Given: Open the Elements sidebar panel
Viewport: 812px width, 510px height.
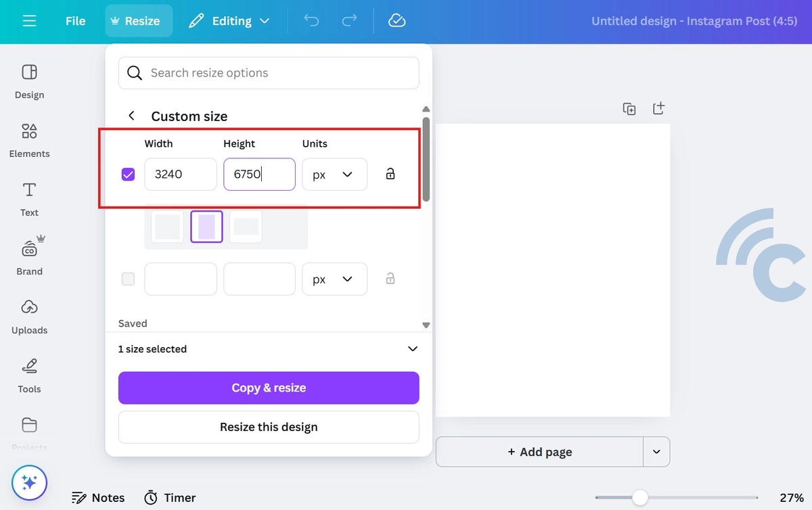Looking at the screenshot, I should [x=29, y=140].
